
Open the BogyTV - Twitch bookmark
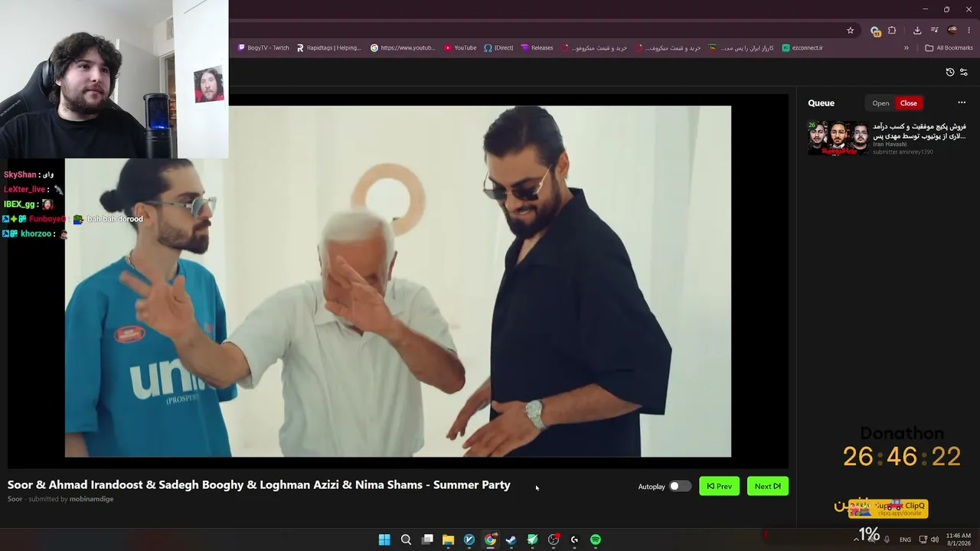click(263, 47)
